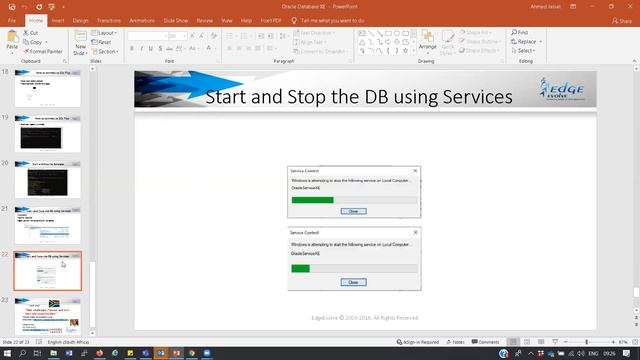The width and height of the screenshot is (640, 360).
Task: Open the Line Spacing dropdown
Action: pos(282,36)
